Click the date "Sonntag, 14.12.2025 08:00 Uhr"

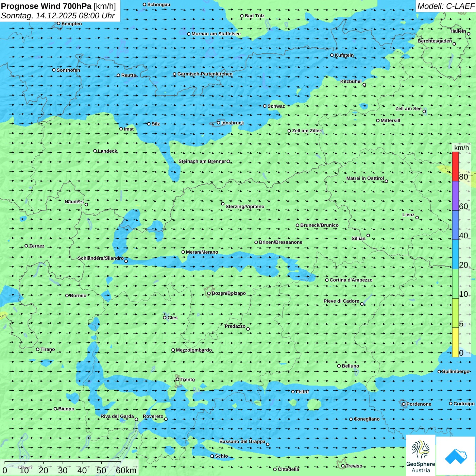point(58,16)
